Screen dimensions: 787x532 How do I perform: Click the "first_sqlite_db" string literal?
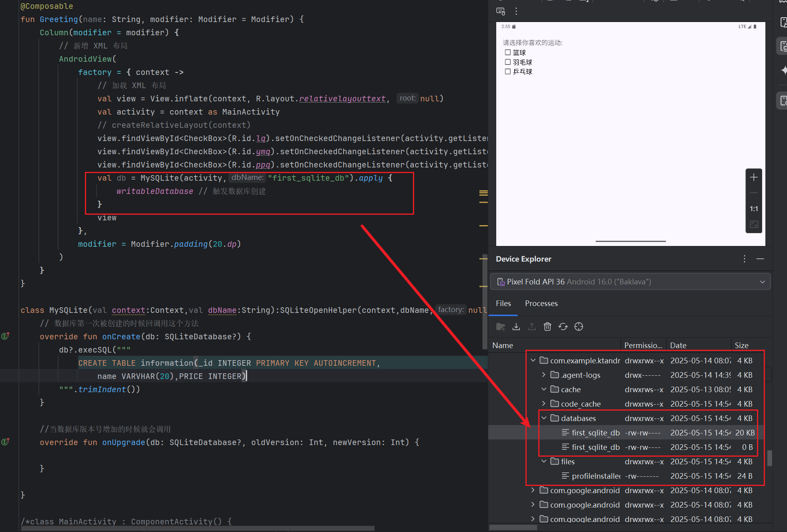pyautogui.click(x=308, y=178)
